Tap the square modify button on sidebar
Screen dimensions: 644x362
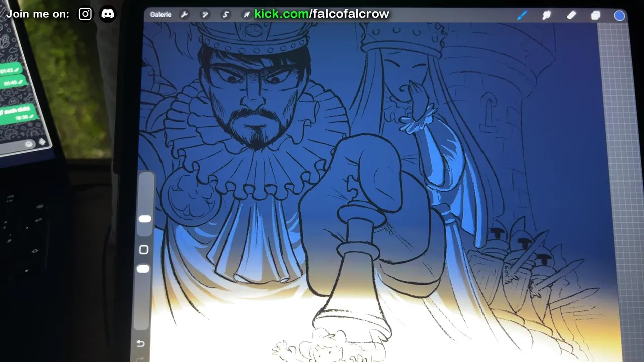pyautogui.click(x=144, y=250)
